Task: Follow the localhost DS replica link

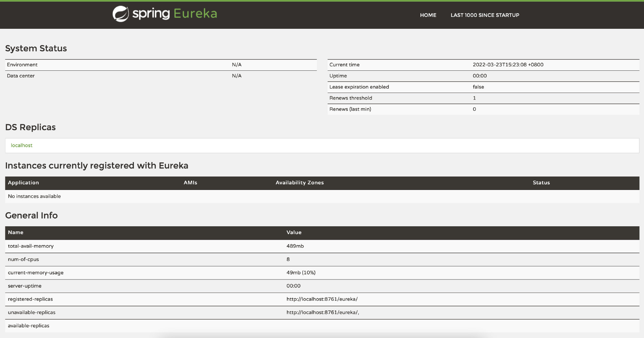Action: click(22, 145)
